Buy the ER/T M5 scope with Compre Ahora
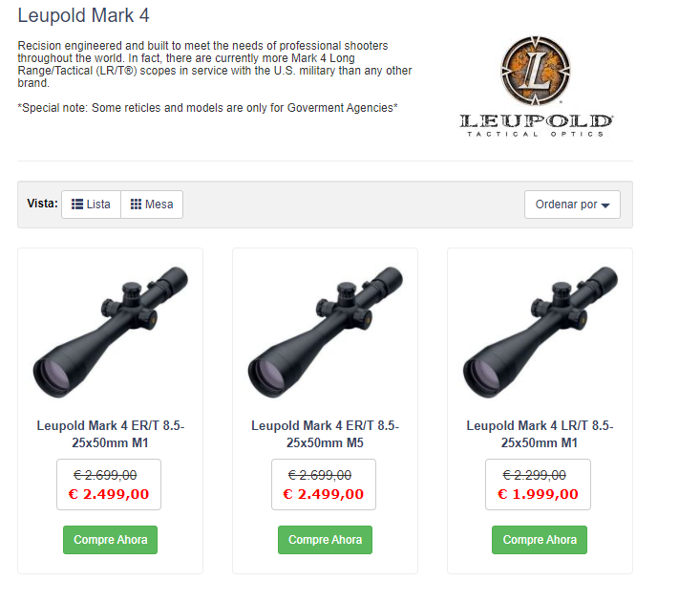The height and width of the screenshot is (603, 700). [325, 540]
